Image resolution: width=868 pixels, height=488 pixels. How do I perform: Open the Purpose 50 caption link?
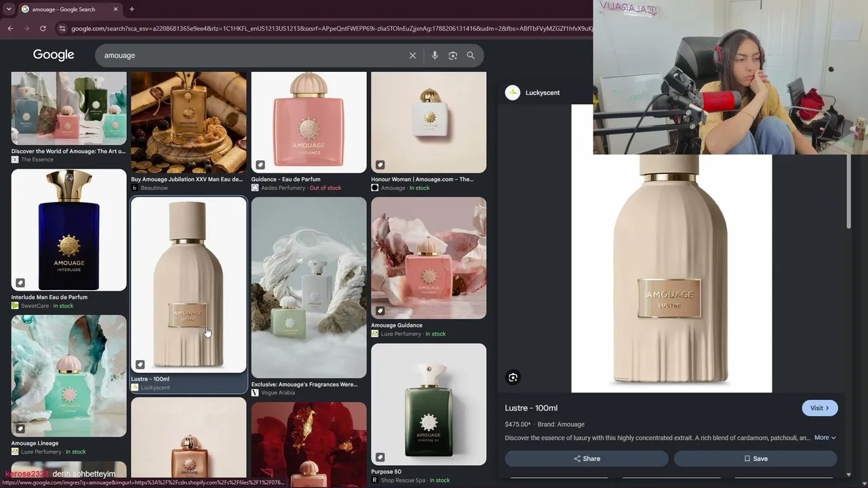click(x=386, y=472)
